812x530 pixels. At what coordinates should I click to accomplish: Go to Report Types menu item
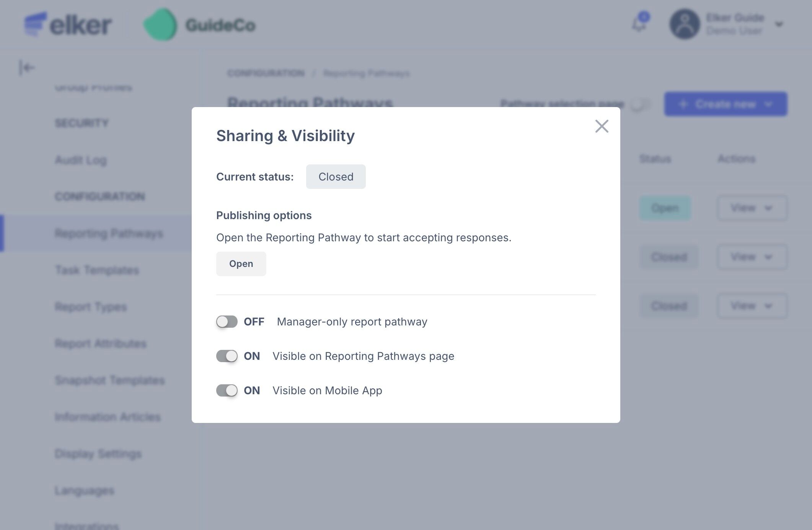(91, 307)
